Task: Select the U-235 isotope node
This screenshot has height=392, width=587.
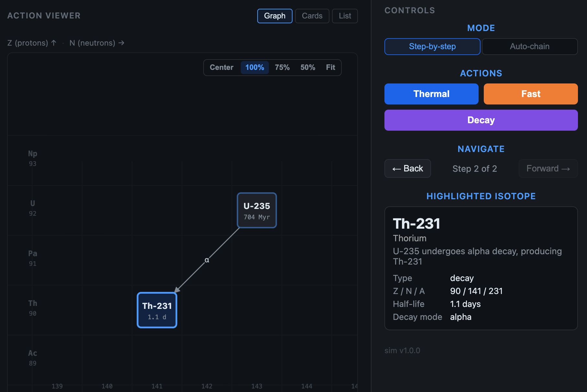Action: (x=257, y=211)
